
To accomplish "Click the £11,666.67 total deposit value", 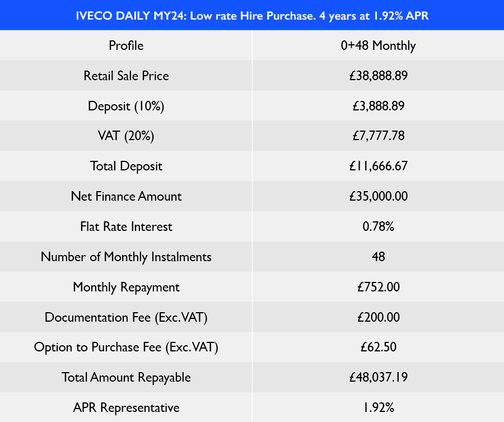I will point(378,166).
